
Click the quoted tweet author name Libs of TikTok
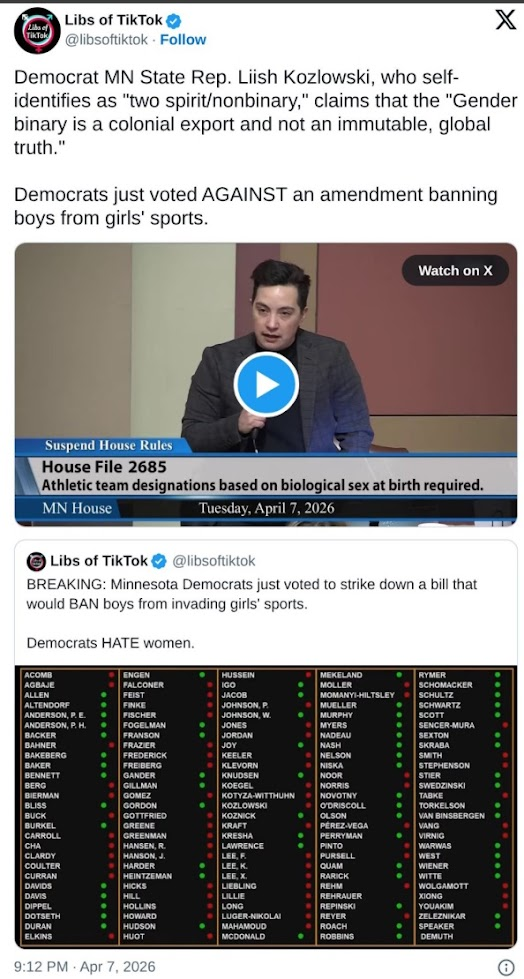tap(99, 561)
